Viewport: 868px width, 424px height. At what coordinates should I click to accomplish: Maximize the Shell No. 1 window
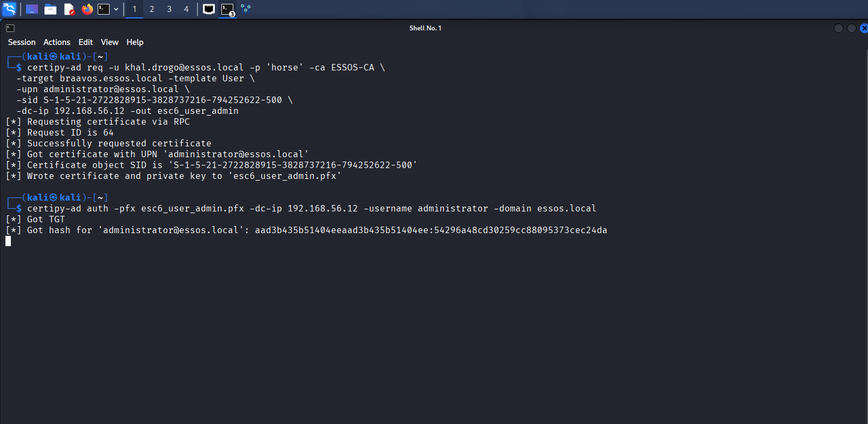[x=852, y=28]
